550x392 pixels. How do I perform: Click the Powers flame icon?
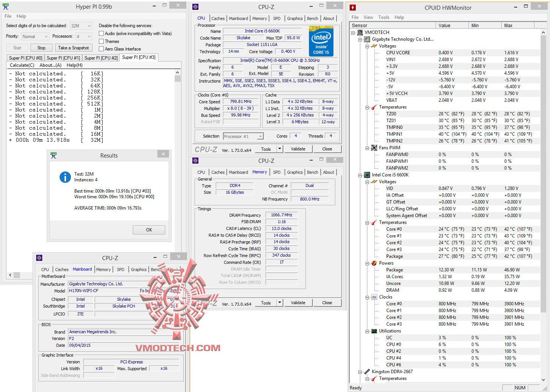click(x=374, y=263)
